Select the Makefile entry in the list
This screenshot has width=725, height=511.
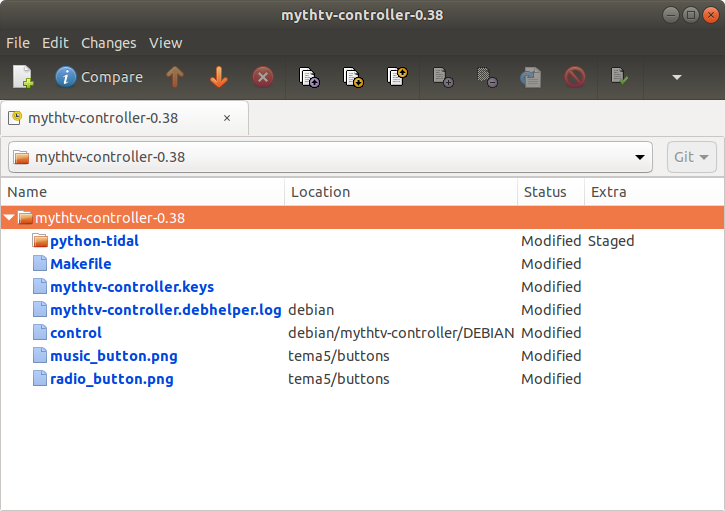80,264
